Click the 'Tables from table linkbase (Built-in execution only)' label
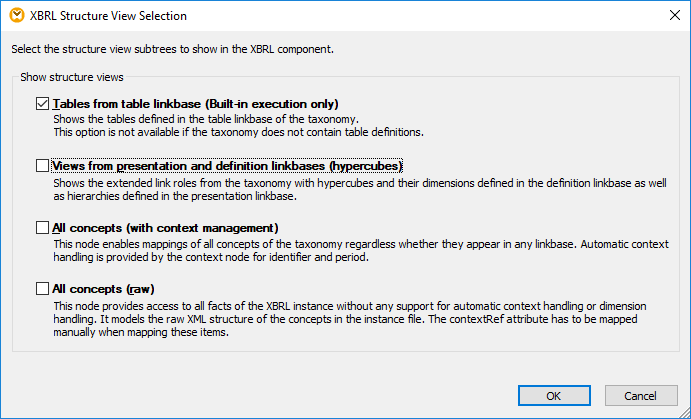691x419 pixels. point(196,104)
